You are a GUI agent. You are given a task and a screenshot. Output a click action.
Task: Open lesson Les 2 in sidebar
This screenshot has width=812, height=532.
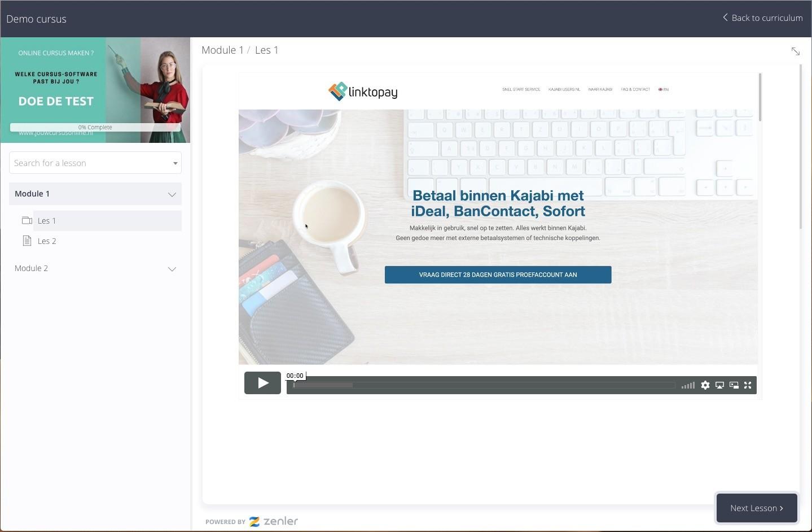47,241
